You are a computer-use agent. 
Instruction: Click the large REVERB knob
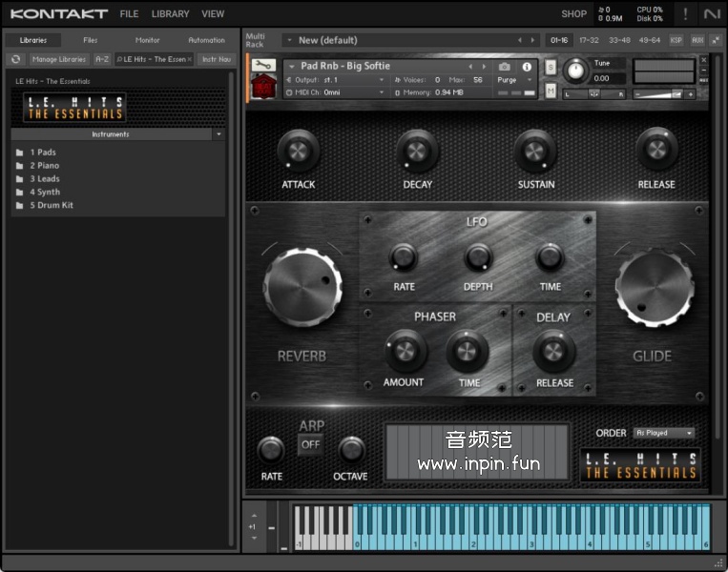pyautogui.click(x=302, y=286)
